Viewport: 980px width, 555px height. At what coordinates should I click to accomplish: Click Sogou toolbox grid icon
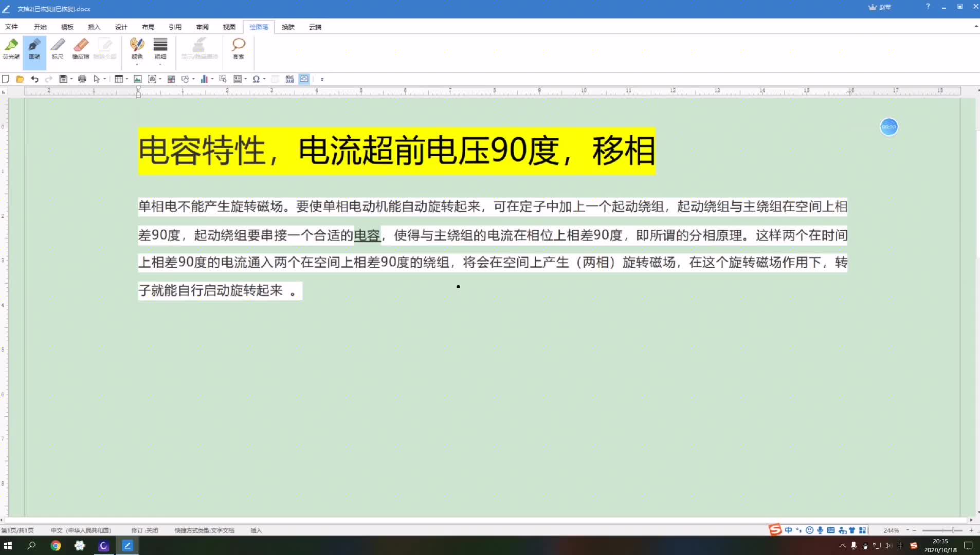coord(863,530)
